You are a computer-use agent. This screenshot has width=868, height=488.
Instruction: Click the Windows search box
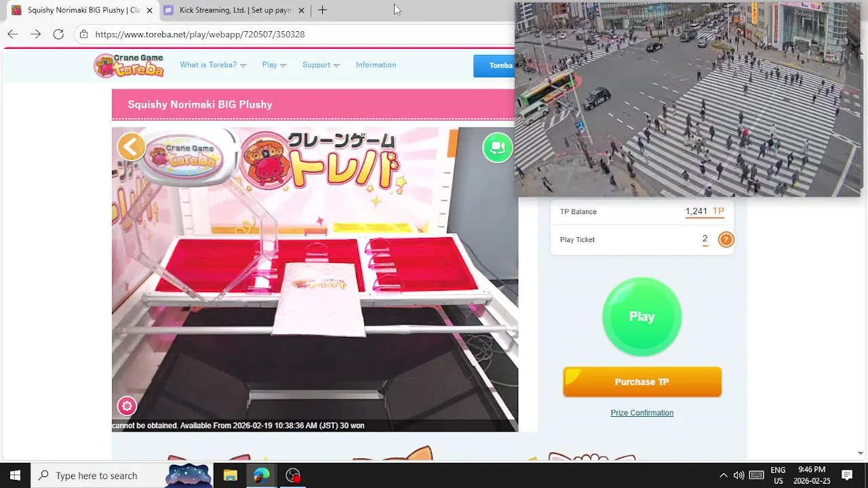[x=98, y=475]
